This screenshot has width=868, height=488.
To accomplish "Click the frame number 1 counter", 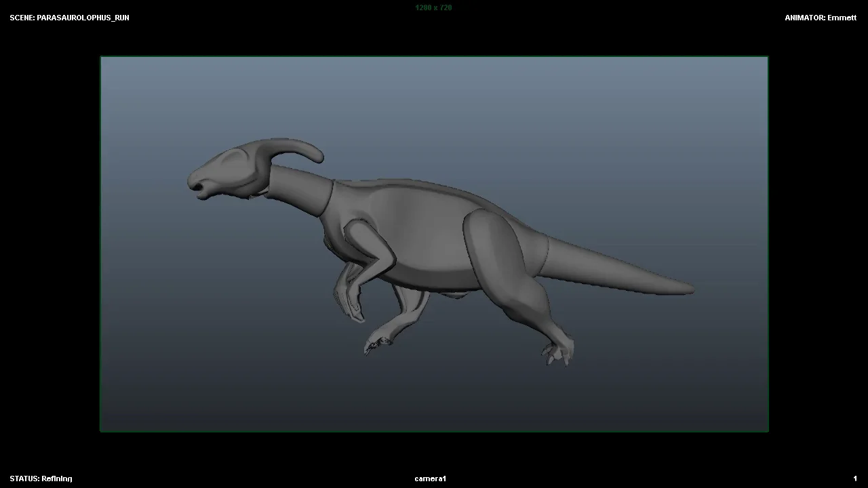I will (855, 479).
